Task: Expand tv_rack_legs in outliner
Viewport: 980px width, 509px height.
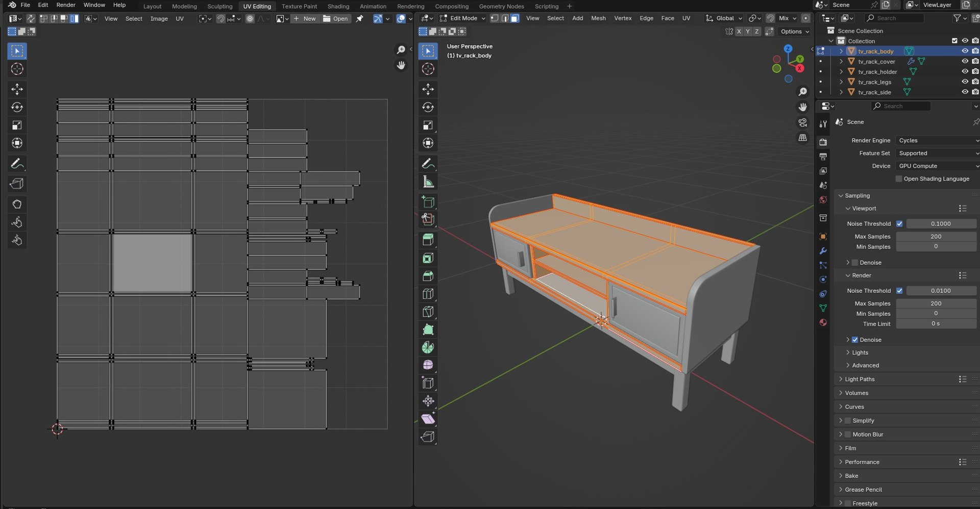Action: [841, 82]
